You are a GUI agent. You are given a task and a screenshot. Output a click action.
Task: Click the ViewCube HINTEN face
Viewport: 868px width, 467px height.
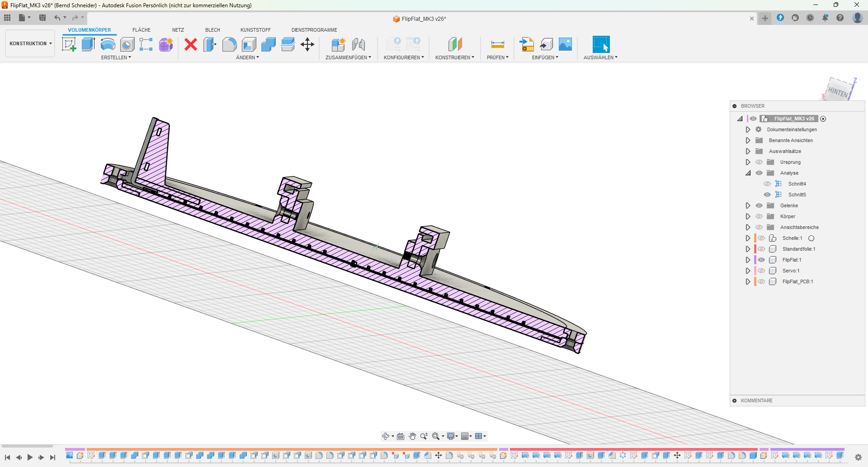(838, 92)
